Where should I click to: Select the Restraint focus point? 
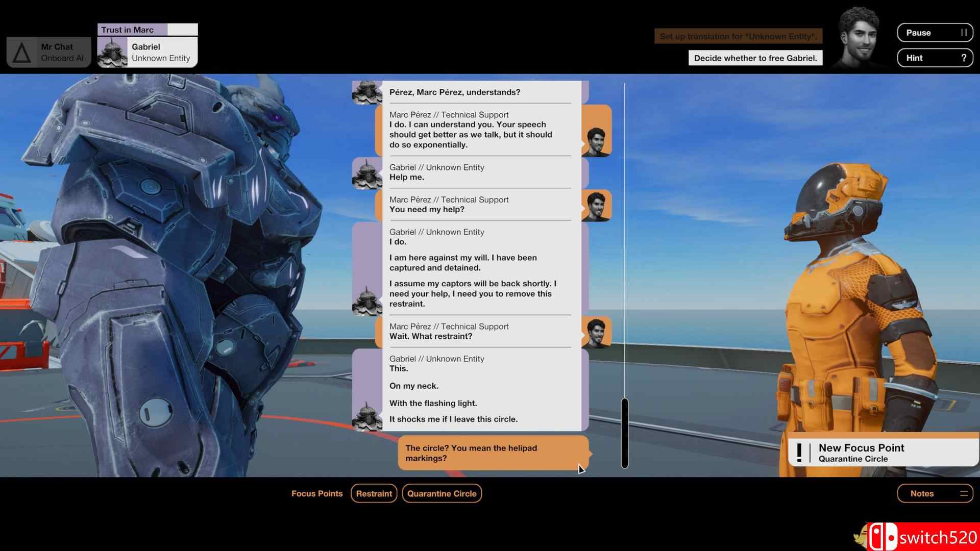374,493
